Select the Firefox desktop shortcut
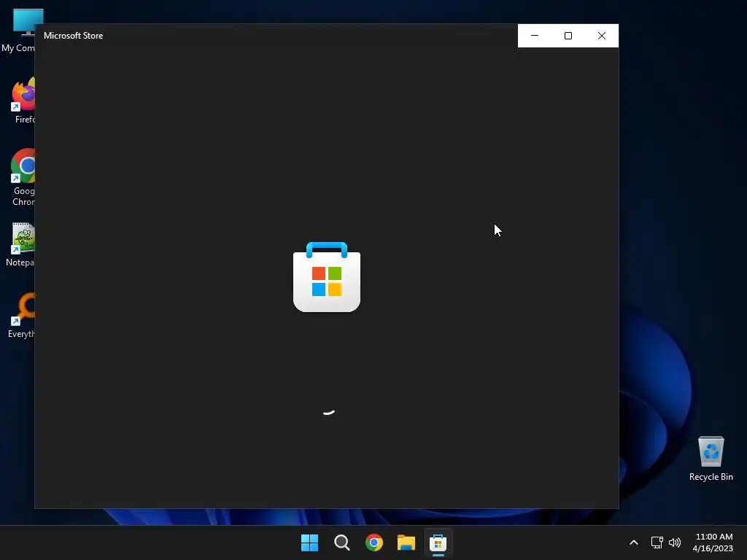The width and height of the screenshot is (747, 560). click(x=21, y=101)
